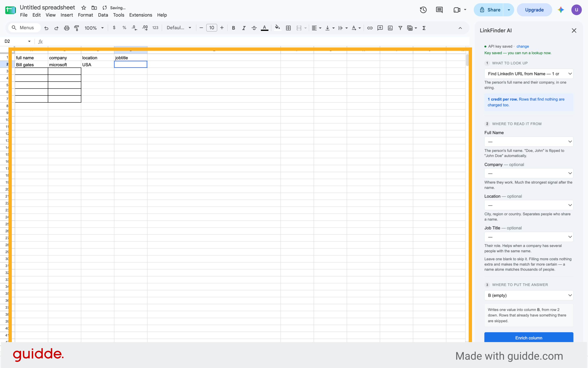Click the redo arrow icon

pyautogui.click(x=56, y=28)
